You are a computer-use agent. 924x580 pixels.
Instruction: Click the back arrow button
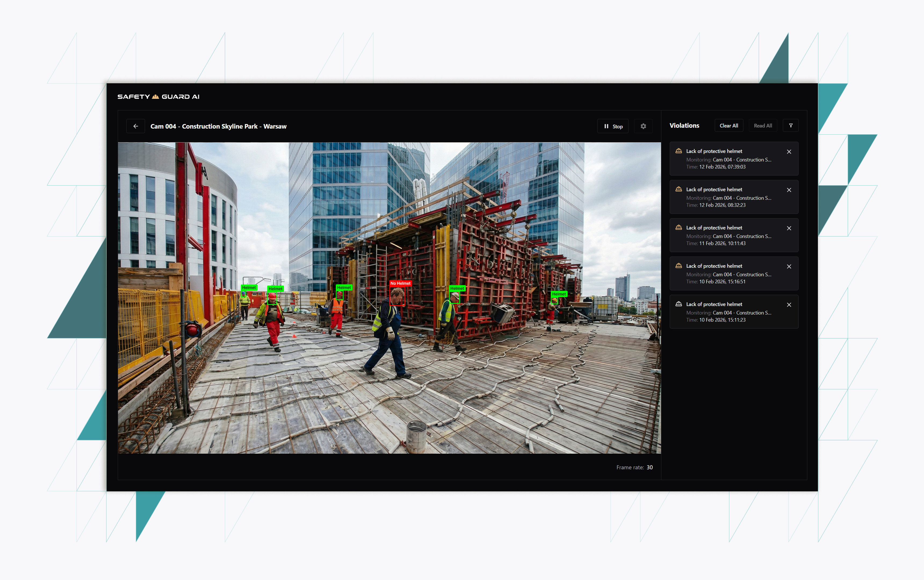tap(135, 126)
